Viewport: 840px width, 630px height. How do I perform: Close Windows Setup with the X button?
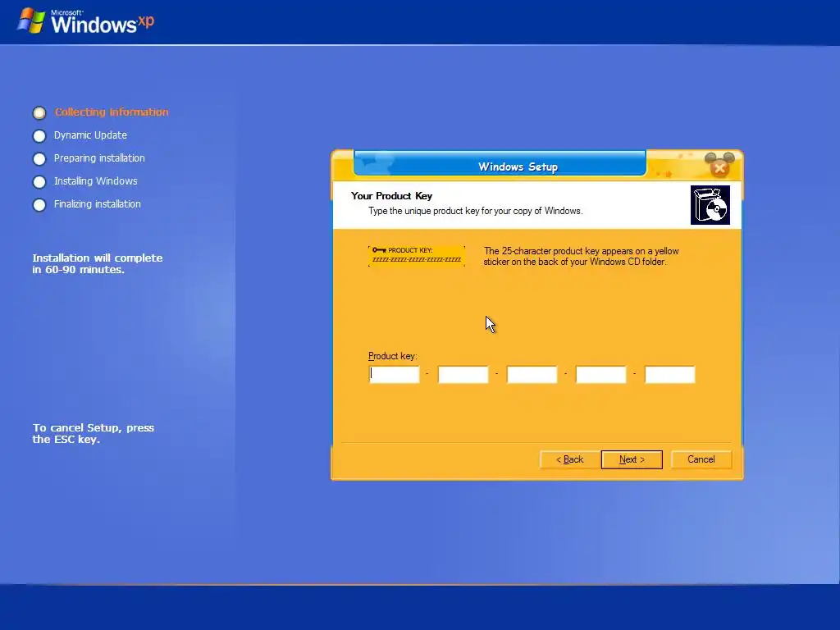pos(719,169)
